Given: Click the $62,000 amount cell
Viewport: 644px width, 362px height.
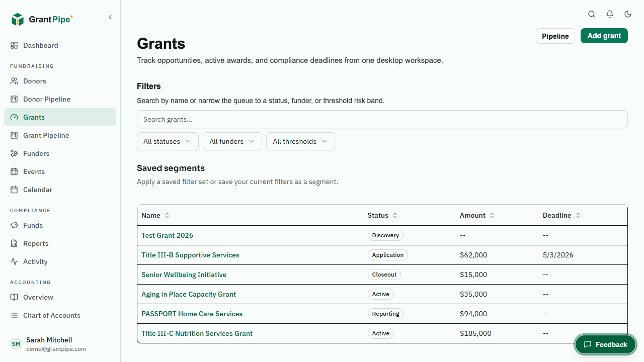Looking at the screenshot, I should [x=473, y=255].
